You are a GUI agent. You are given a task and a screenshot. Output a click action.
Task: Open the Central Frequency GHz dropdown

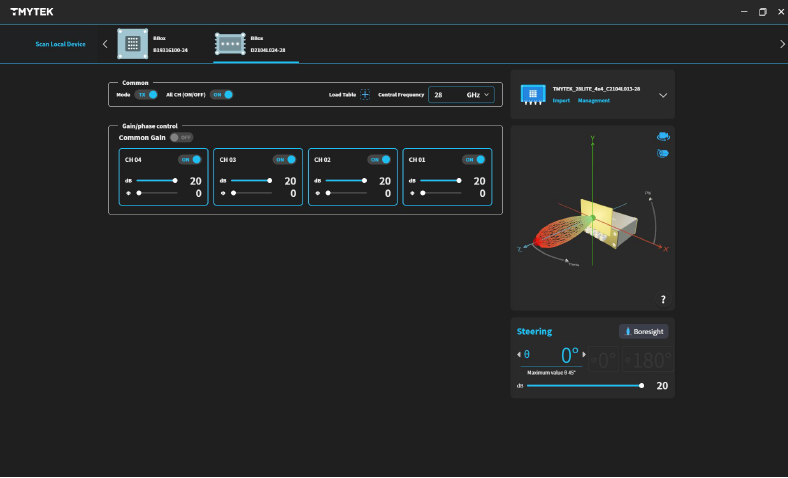tap(461, 95)
